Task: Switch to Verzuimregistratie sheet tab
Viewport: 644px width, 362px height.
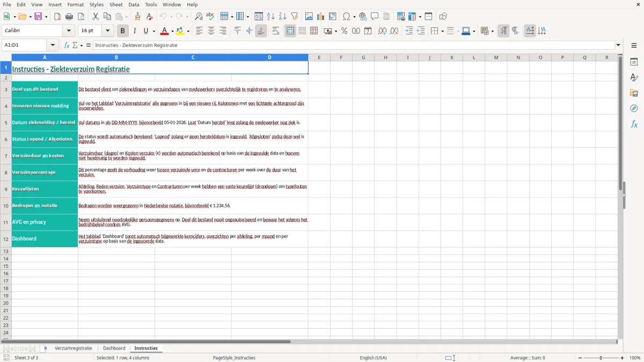Action: pos(73,349)
